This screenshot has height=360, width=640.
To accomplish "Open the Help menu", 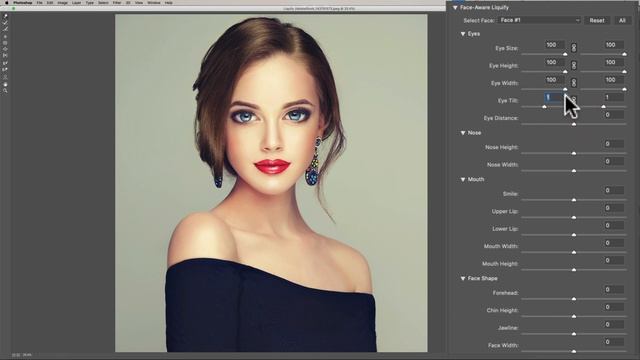I will pos(169,2).
